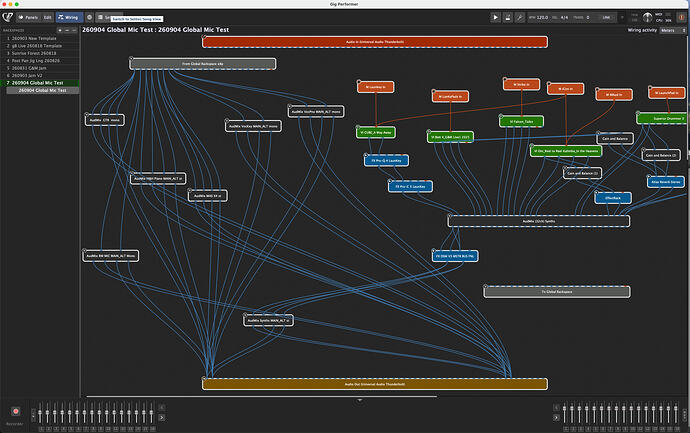Open the rackspaces list menu icon
The width and height of the screenshot is (690, 433).
(x=74, y=30)
